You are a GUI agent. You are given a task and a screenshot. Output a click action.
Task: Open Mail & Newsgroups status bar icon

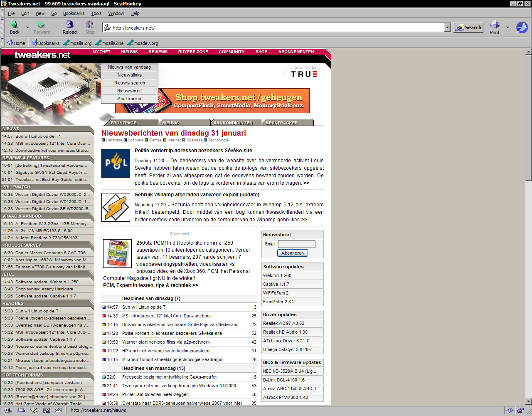click(x=21, y=410)
